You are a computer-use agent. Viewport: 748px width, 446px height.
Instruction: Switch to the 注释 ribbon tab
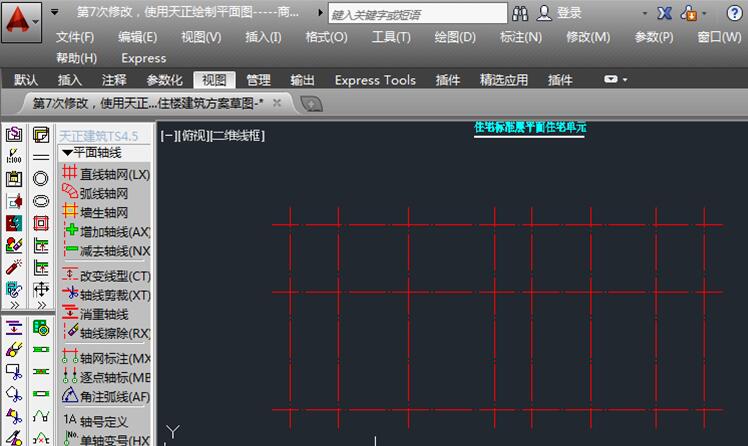114,80
